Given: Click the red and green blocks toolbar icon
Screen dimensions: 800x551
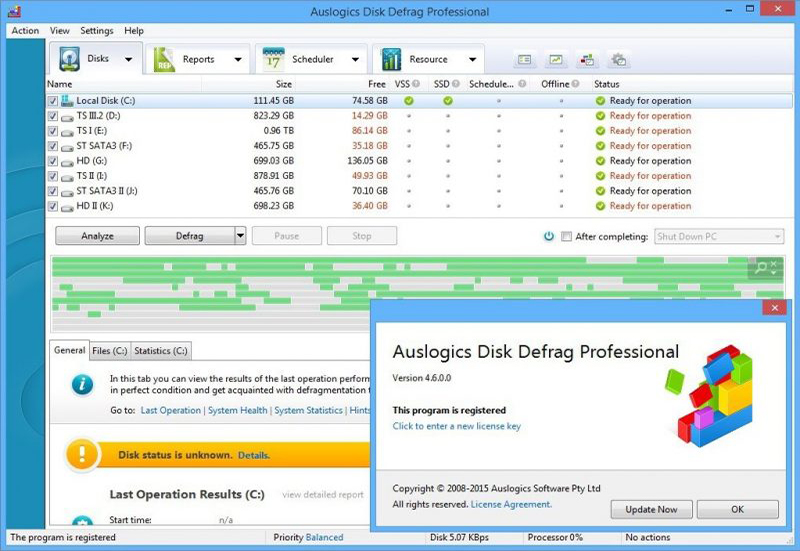Looking at the screenshot, I should tap(587, 60).
